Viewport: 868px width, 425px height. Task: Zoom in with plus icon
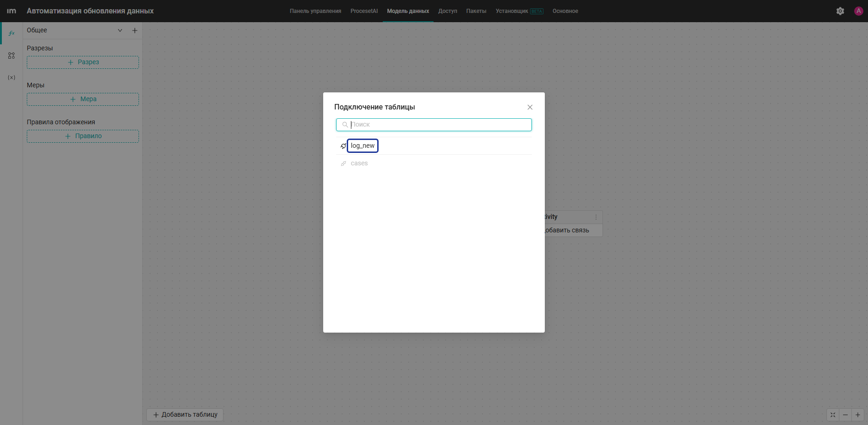point(858,415)
